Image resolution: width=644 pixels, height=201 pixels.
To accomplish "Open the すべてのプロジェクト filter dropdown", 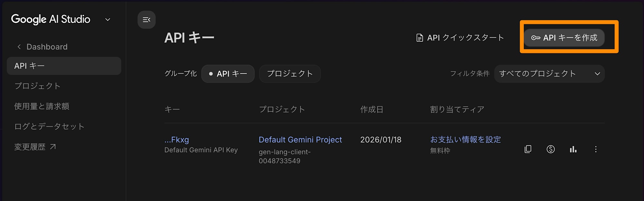I will pyautogui.click(x=549, y=74).
